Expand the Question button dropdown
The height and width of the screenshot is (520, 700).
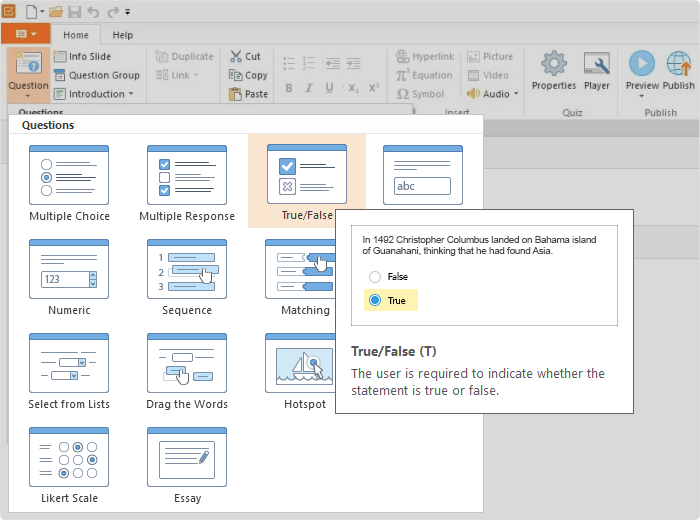click(28, 96)
